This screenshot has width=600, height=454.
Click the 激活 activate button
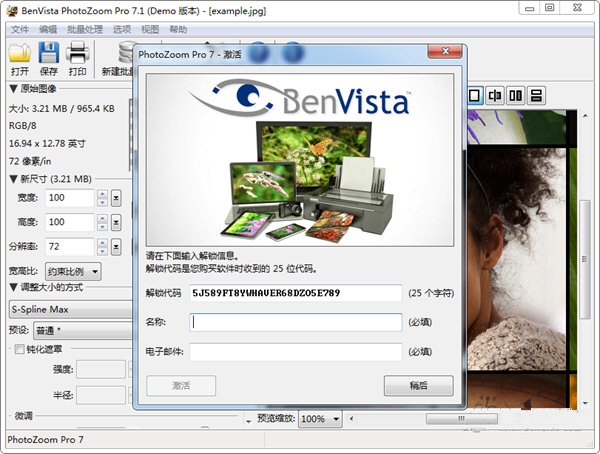[x=181, y=385]
